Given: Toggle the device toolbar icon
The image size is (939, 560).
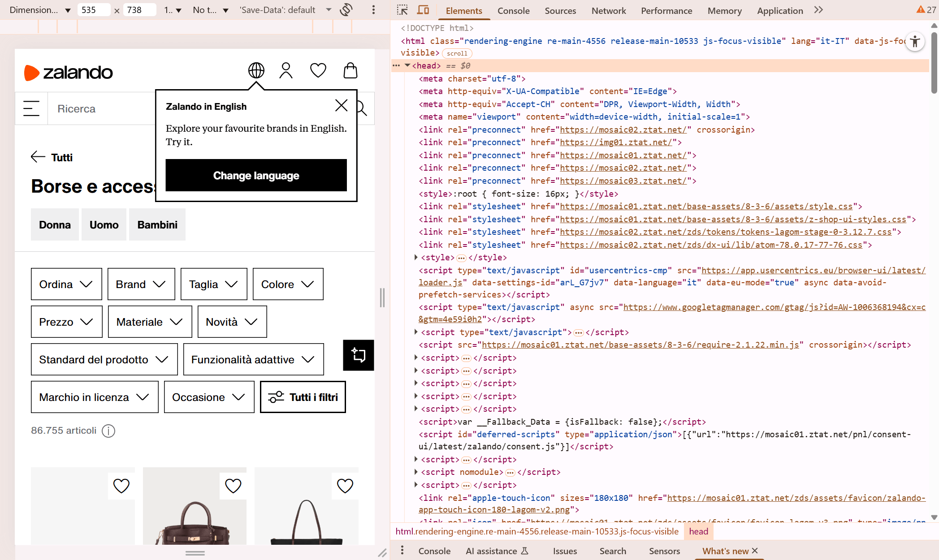Looking at the screenshot, I should point(423,10).
